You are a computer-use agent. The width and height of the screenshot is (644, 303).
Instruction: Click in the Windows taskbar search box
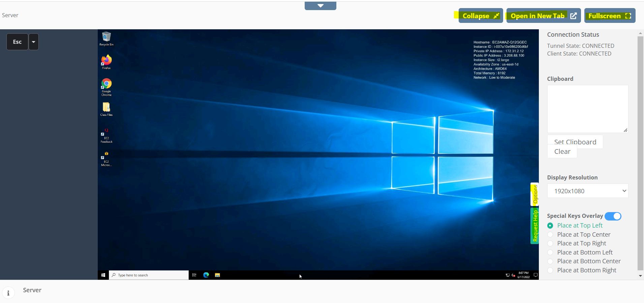pos(149,275)
